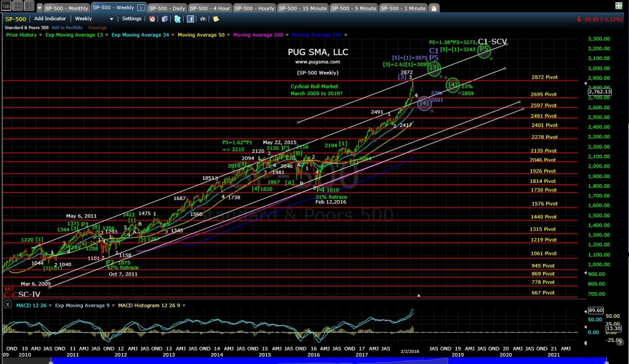Switch to SP-500 1 Minute tab
Image resolution: width=629 pixels, height=364 pixels.
[x=403, y=8]
